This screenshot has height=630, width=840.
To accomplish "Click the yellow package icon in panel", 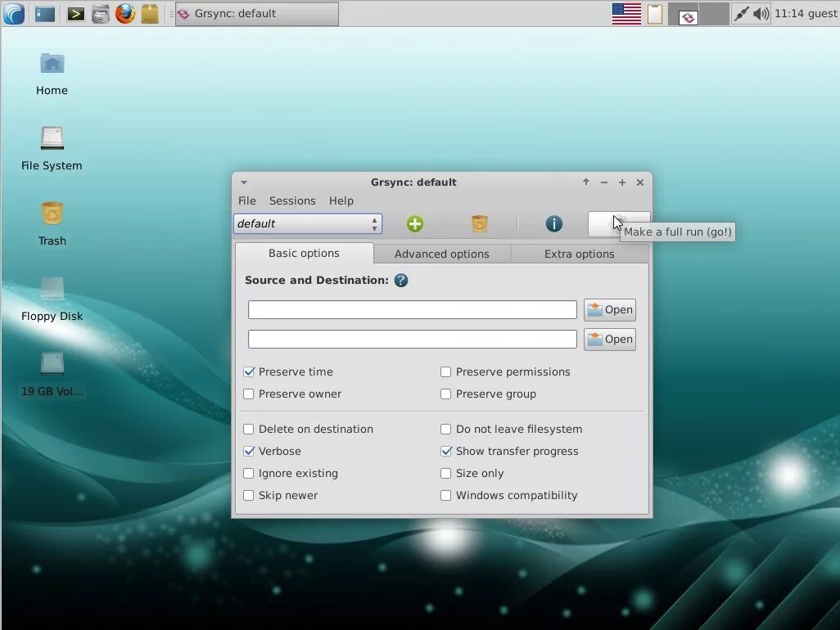I will click(x=150, y=13).
